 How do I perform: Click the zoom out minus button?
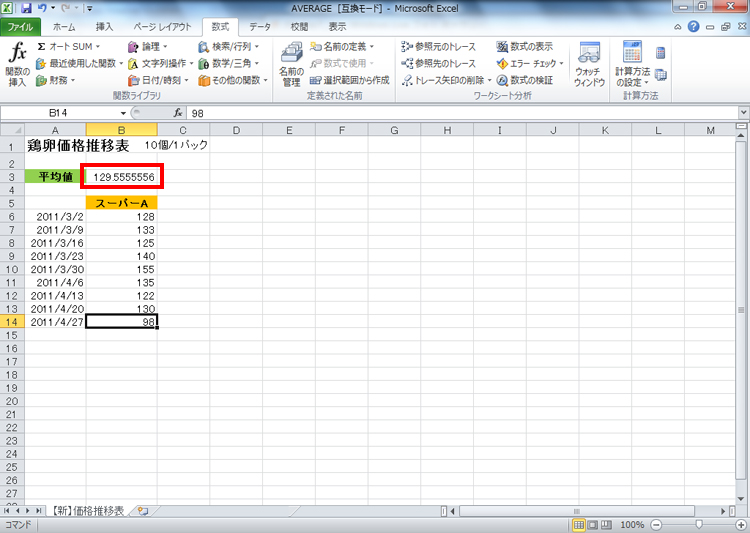click(x=656, y=525)
